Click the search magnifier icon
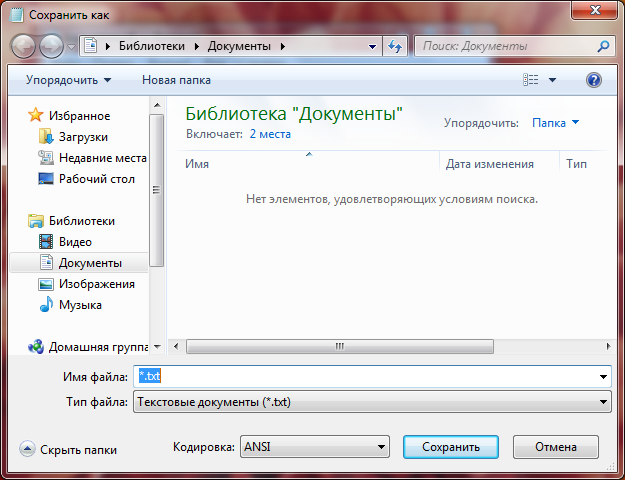Image resolution: width=625 pixels, height=480 pixels. (603, 46)
